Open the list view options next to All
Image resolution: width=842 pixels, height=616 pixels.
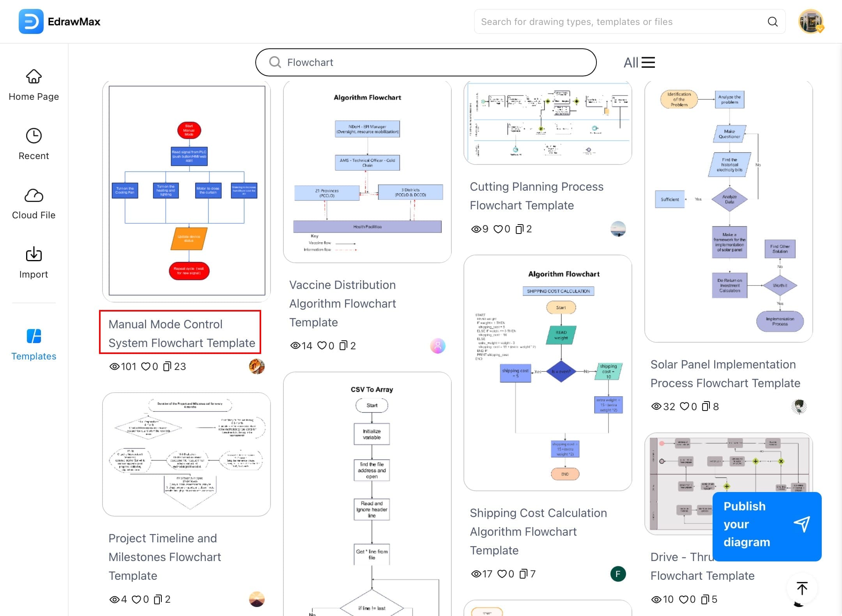click(x=648, y=62)
